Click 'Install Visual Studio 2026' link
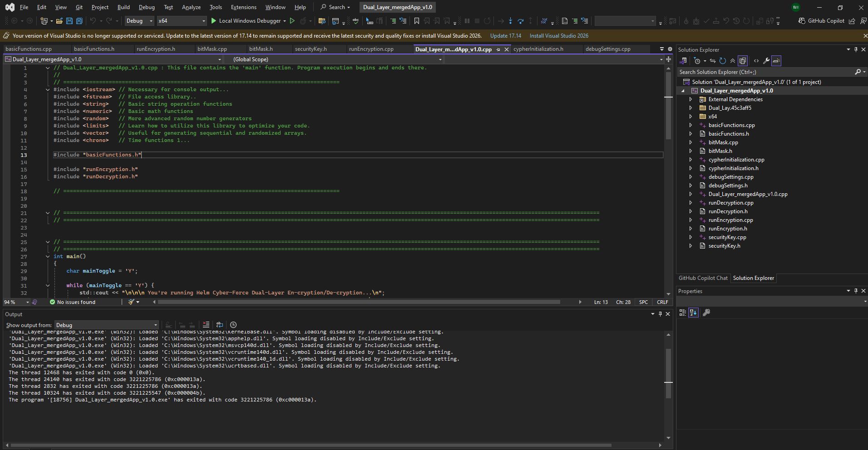The height and width of the screenshot is (450, 868). [x=558, y=36]
